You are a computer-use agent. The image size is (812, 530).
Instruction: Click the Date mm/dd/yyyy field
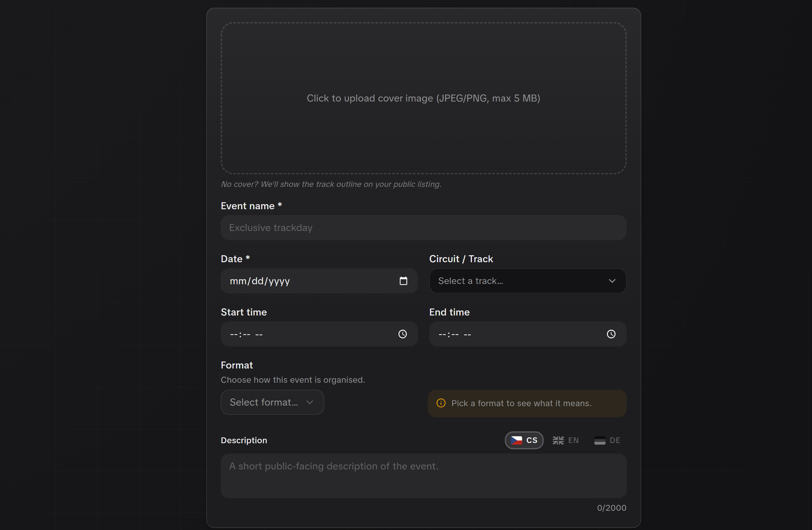point(319,281)
